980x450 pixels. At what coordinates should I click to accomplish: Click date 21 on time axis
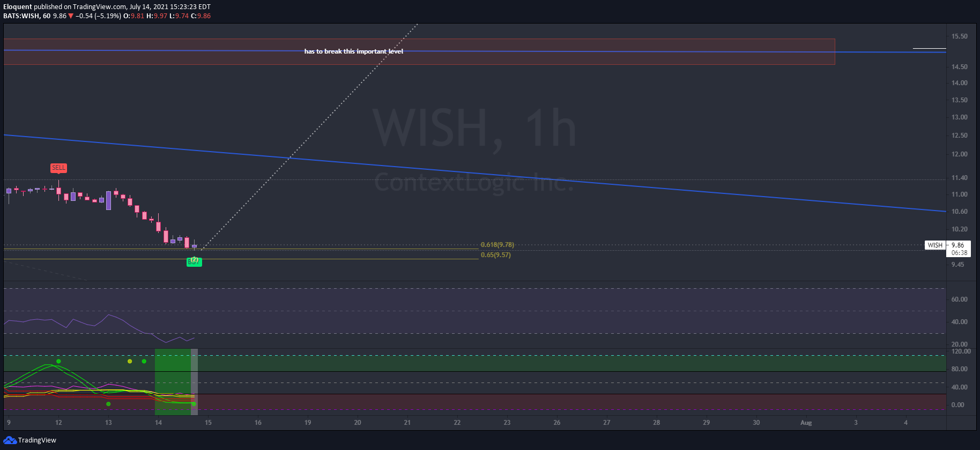407,423
